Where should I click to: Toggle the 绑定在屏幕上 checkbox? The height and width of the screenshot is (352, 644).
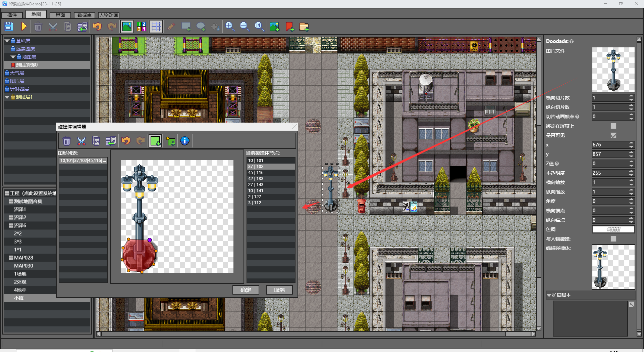(613, 126)
